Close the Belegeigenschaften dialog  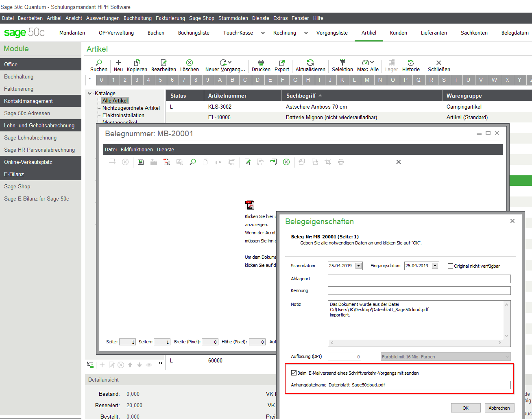pos(512,221)
